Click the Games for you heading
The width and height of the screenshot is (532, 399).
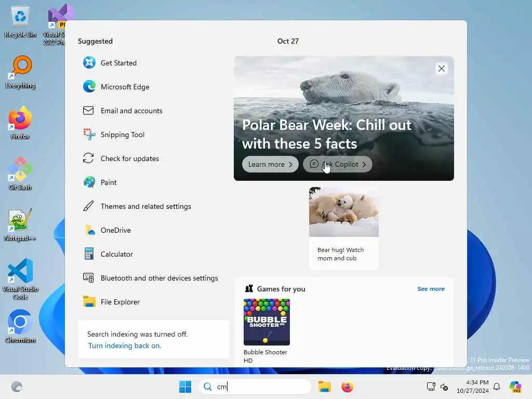(281, 289)
